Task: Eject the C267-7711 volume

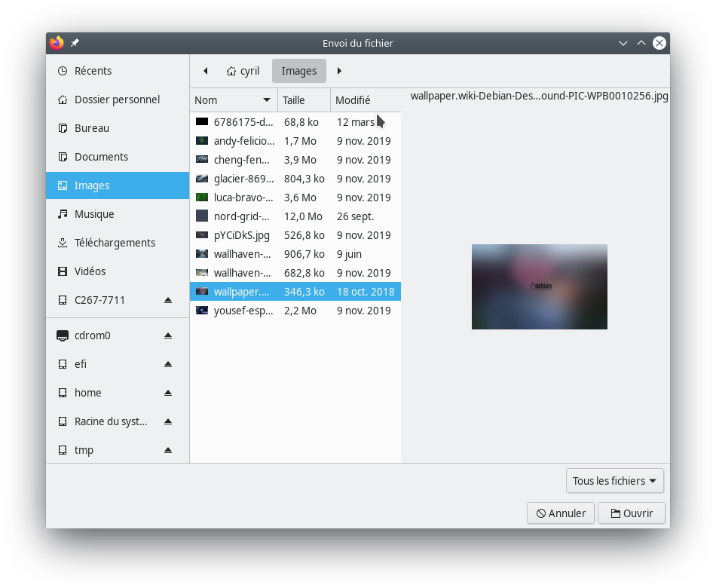Action: [168, 300]
